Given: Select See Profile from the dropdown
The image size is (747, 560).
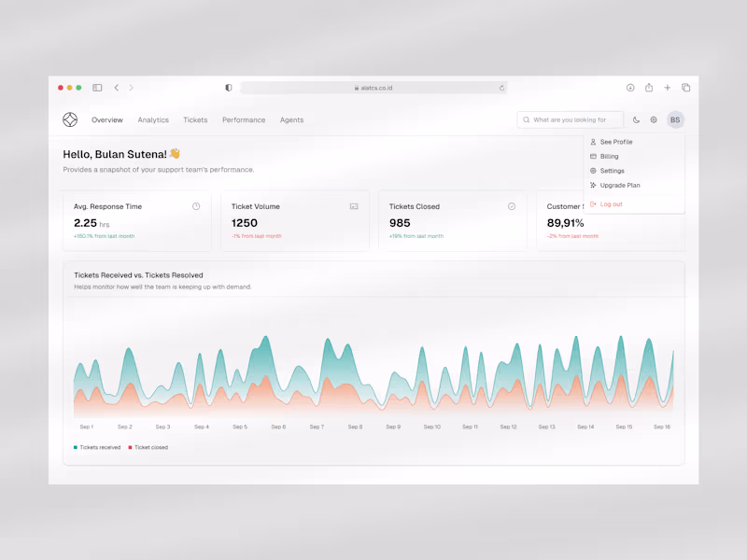Looking at the screenshot, I should point(618,142).
